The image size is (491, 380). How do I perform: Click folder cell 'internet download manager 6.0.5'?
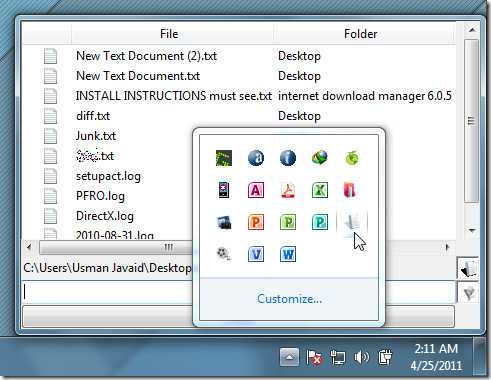(x=365, y=96)
